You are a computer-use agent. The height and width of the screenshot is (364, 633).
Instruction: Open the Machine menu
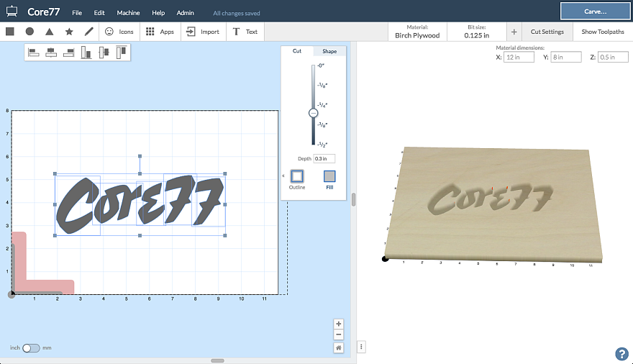[x=128, y=13]
